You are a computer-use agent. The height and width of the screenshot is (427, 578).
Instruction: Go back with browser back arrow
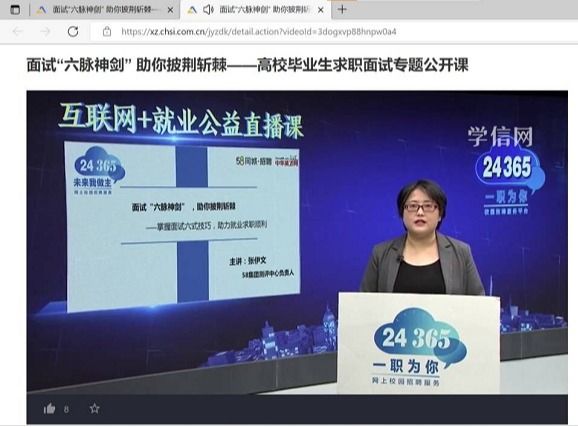(x=17, y=32)
